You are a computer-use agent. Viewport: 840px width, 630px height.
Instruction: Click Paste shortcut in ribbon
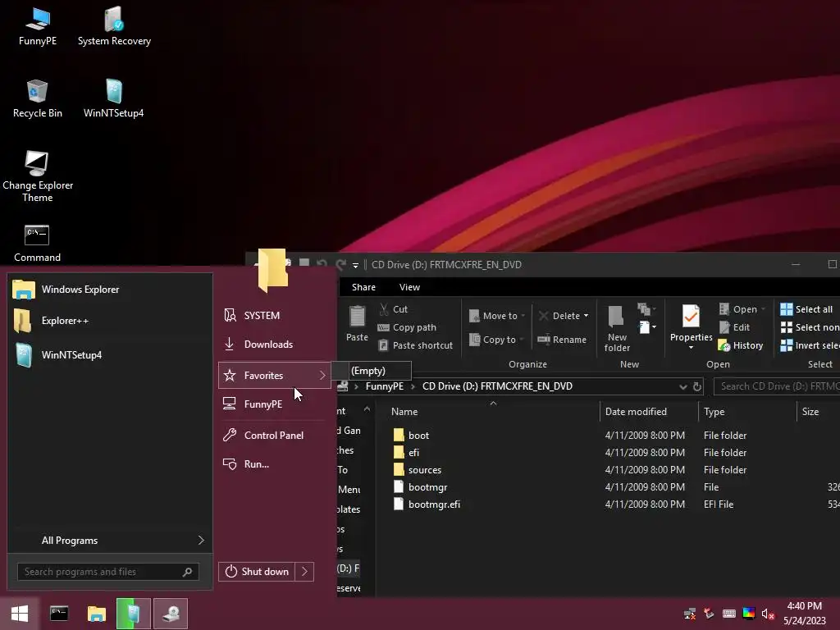point(416,345)
